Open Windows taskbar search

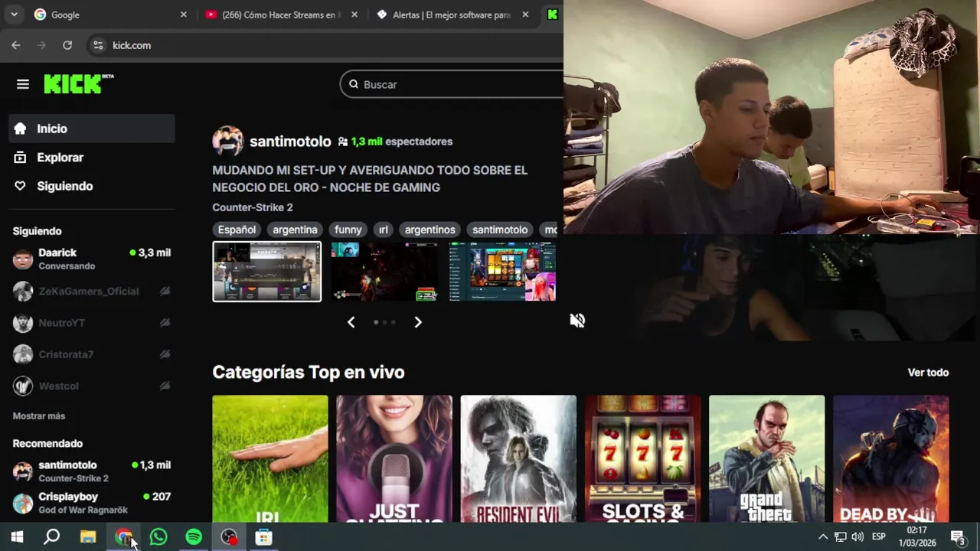click(52, 537)
